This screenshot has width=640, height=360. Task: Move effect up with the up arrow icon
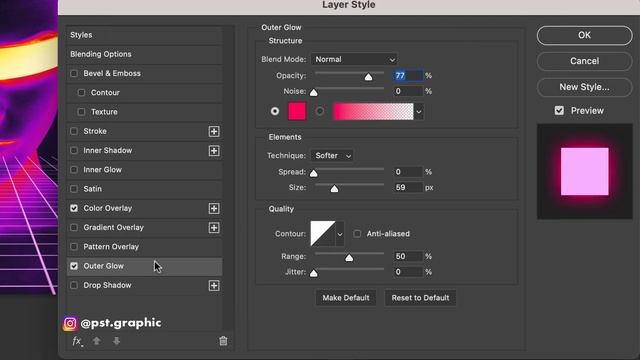pos(97,341)
